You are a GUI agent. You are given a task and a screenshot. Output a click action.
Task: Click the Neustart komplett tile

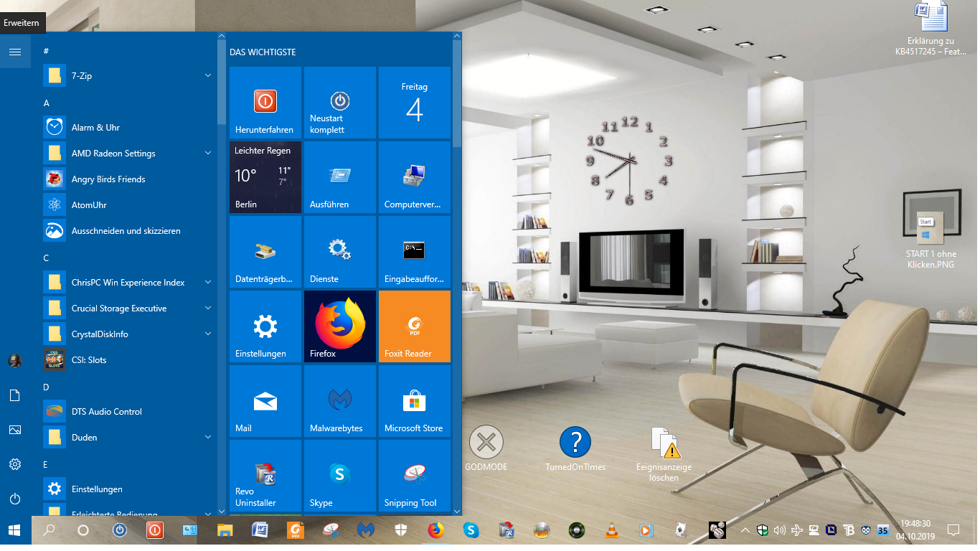[x=340, y=103]
